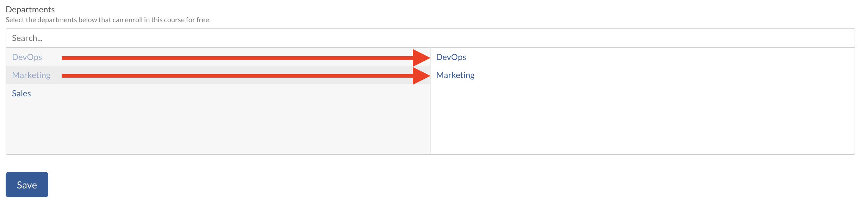
Task: Add the Sales department to the selection
Action: [21, 94]
